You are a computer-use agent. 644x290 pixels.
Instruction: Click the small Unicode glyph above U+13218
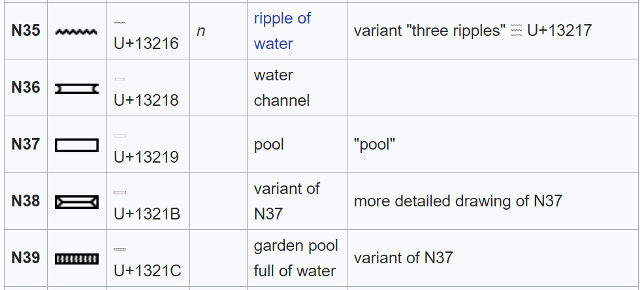click(120, 79)
